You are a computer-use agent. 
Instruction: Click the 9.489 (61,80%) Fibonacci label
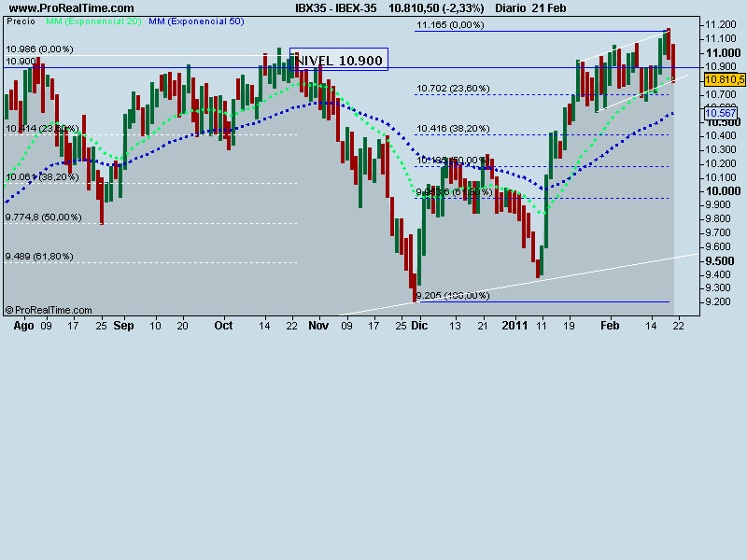(x=39, y=257)
